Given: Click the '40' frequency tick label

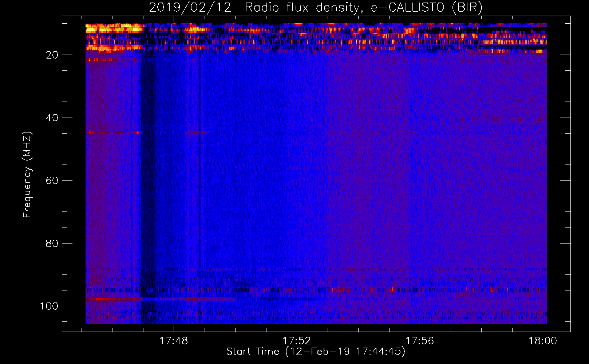Looking at the screenshot, I should (52, 118).
